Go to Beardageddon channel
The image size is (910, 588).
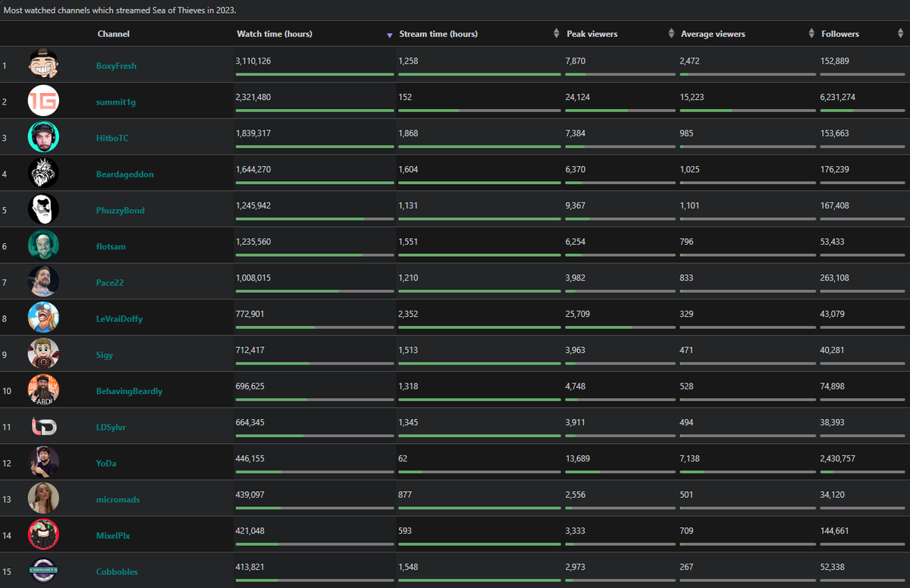[125, 174]
